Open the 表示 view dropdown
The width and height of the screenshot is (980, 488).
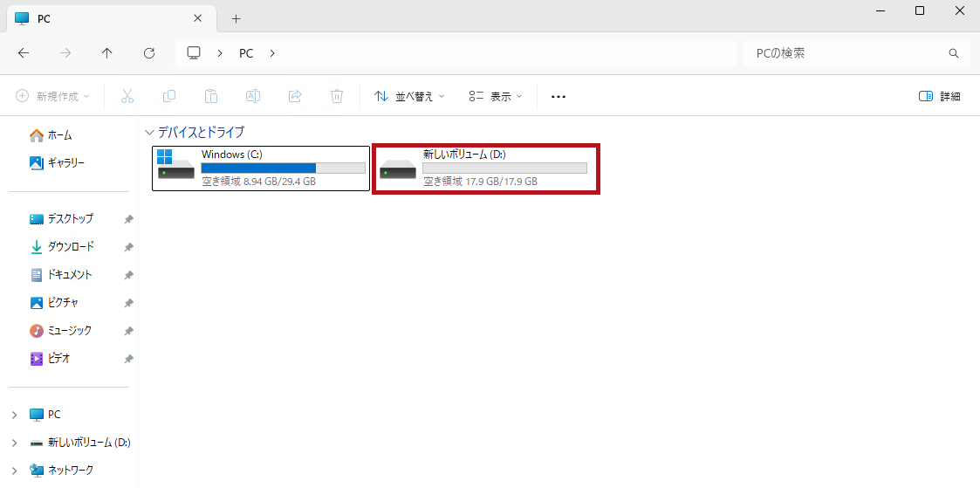[x=495, y=96]
